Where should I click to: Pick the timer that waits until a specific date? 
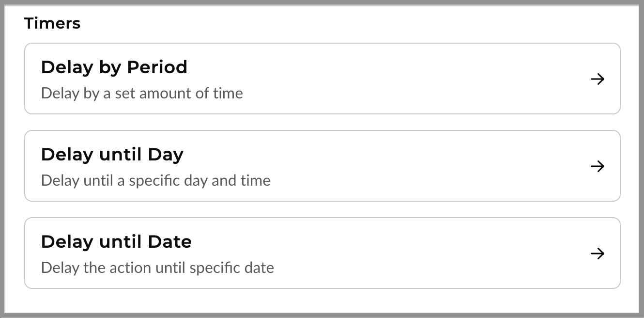point(322,253)
